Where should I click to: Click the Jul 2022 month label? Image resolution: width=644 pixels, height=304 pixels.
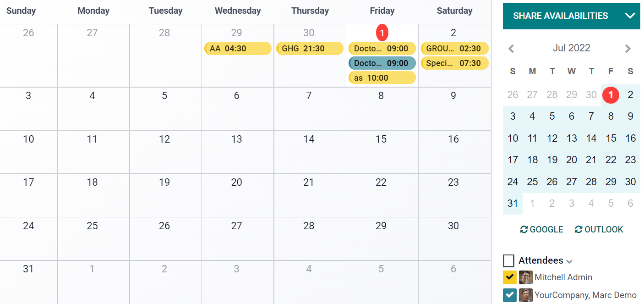pyautogui.click(x=571, y=48)
